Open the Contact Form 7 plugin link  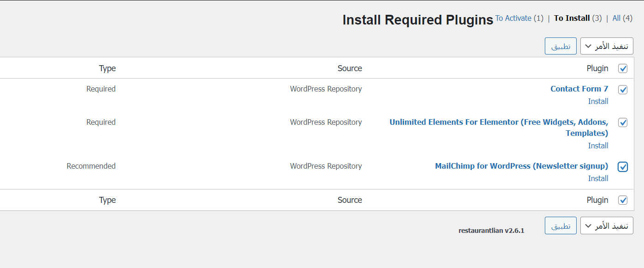(x=579, y=89)
